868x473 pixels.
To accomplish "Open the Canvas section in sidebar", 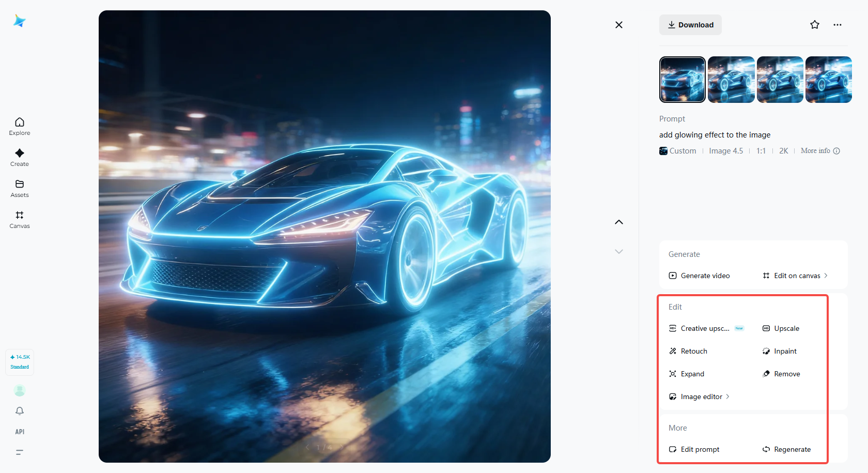I will [20, 220].
